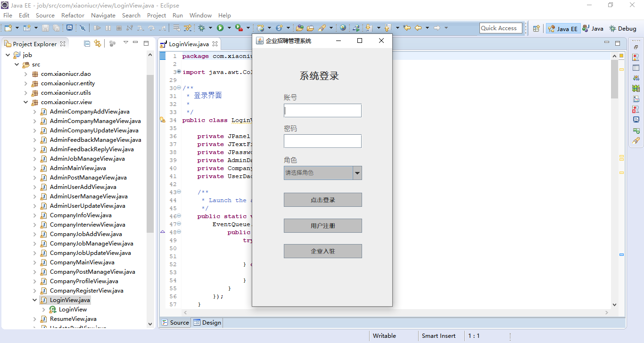Image resolution: width=644 pixels, height=343 pixels.
Task: Click the 用户注册 register button
Action: (322, 226)
